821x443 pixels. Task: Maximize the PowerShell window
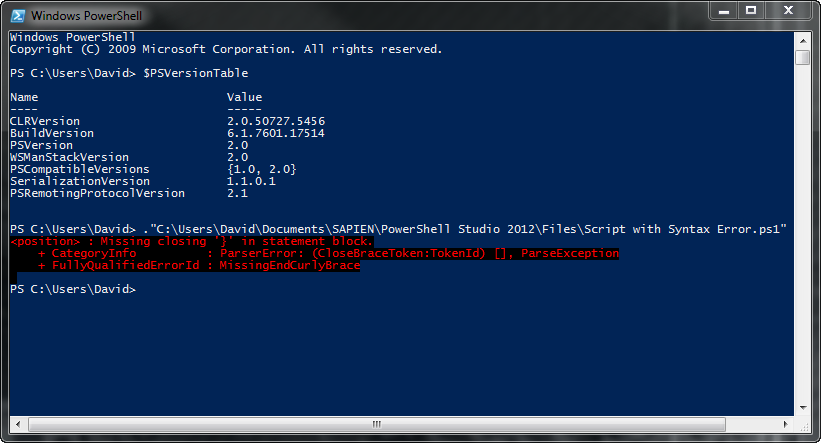751,10
